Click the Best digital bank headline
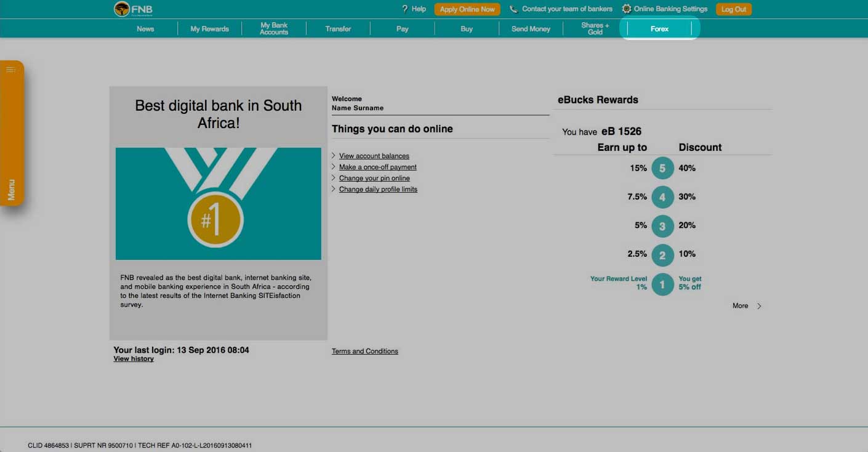Screen dimensions: 868x452 219,114
